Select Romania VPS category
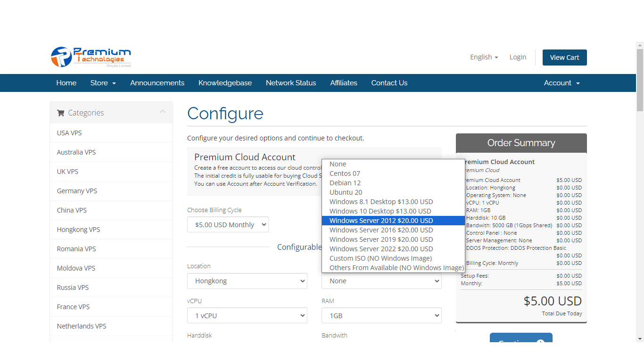This screenshot has width=644, height=362. click(x=111, y=249)
